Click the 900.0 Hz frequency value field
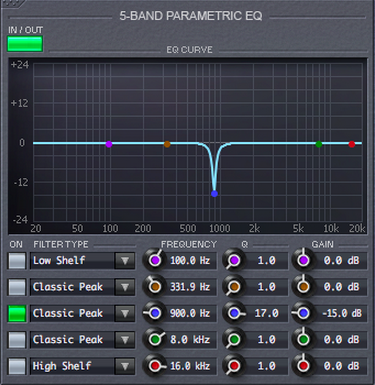The width and height of the screenshot is (375, 385). pos(190,313)
